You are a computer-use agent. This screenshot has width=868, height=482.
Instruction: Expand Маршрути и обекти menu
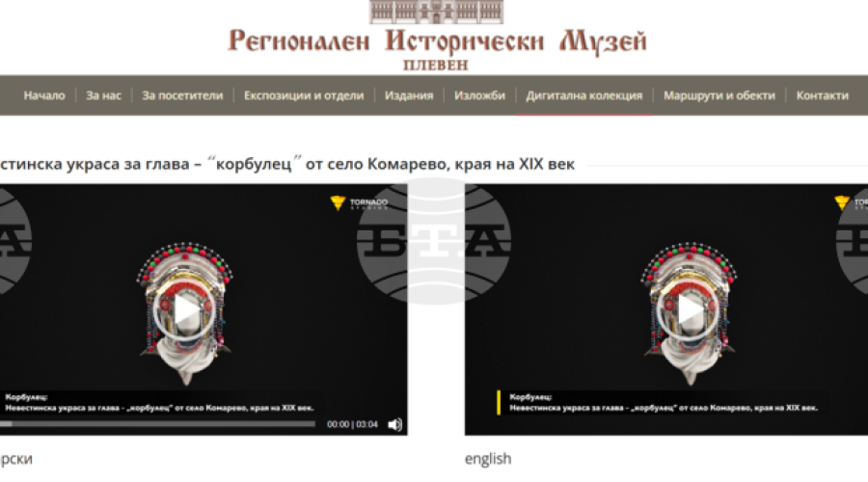click(719, 95)
